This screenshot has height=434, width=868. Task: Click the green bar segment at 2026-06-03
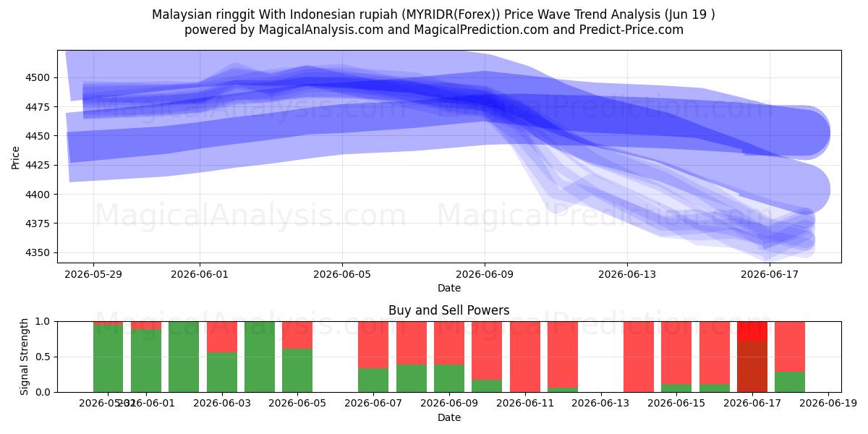(222, 373)
